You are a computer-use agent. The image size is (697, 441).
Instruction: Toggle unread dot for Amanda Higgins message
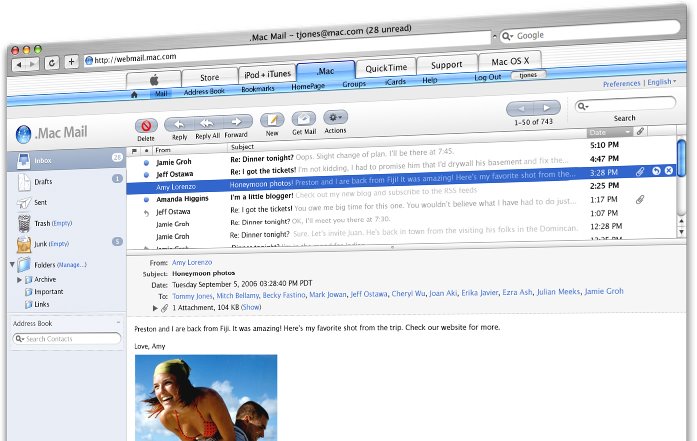pos(146,200)
